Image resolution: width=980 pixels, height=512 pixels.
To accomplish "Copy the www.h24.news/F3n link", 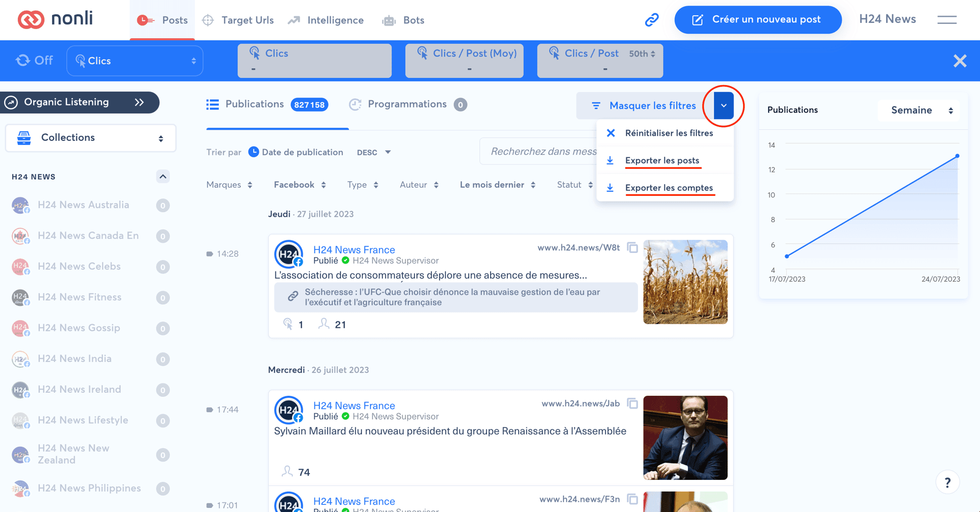I will (632, 499).
